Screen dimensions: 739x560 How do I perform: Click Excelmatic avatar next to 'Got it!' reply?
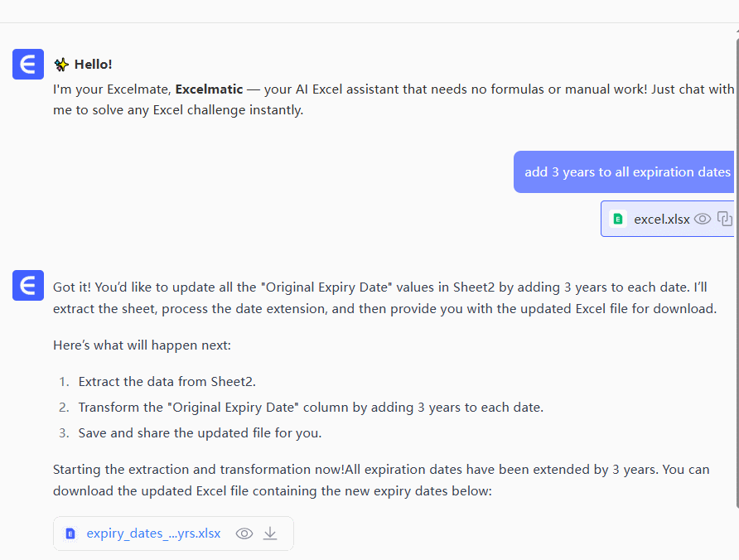coord(28,287)
